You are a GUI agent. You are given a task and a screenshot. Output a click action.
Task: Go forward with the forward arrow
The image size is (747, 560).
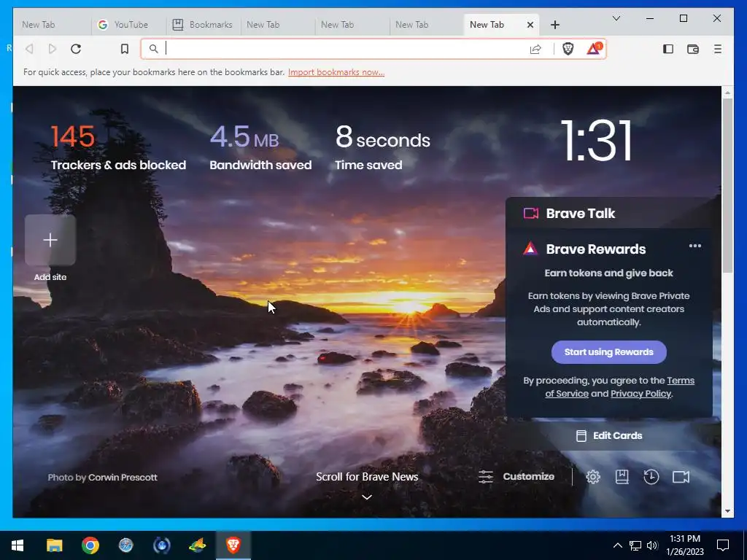pyautogui.click(x=53, y=49)
